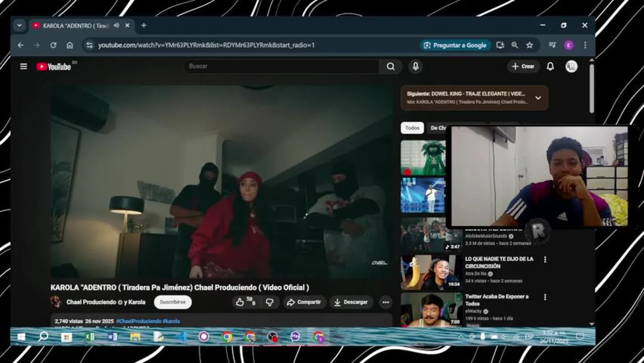Open the browser home page button
644x363 pixels.
click(x=70, y=45)
